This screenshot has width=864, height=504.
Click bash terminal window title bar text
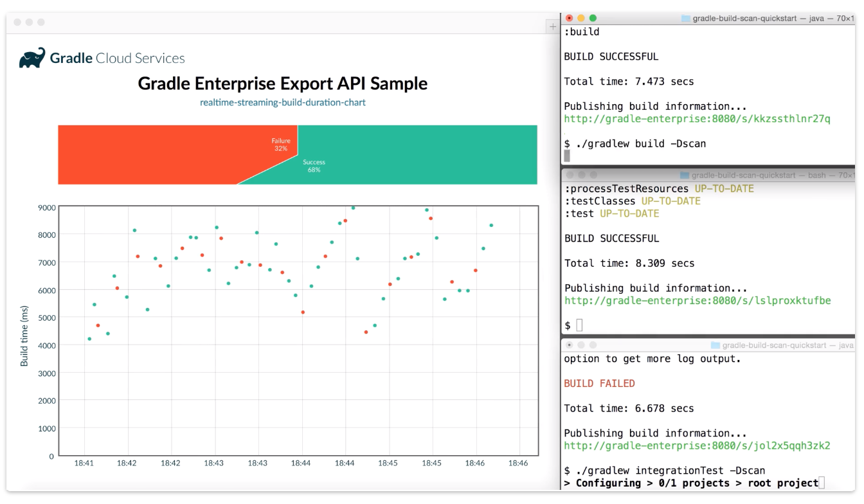coord(773,175)
